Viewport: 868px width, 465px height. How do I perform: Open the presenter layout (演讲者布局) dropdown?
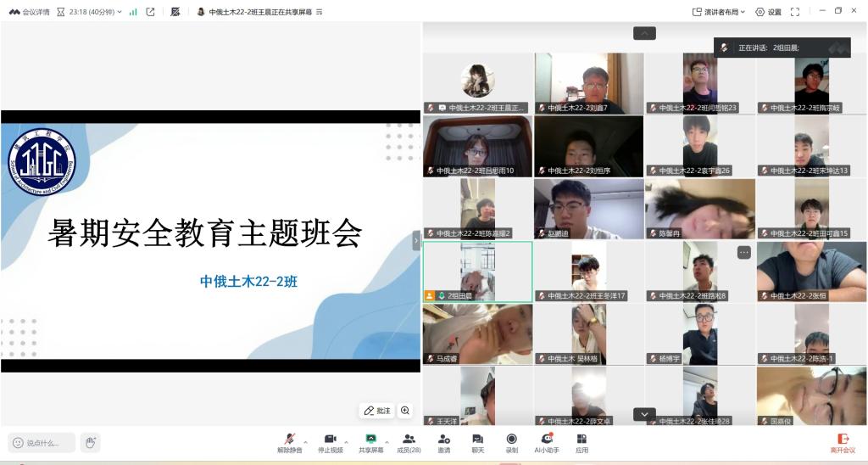(719, 12)
